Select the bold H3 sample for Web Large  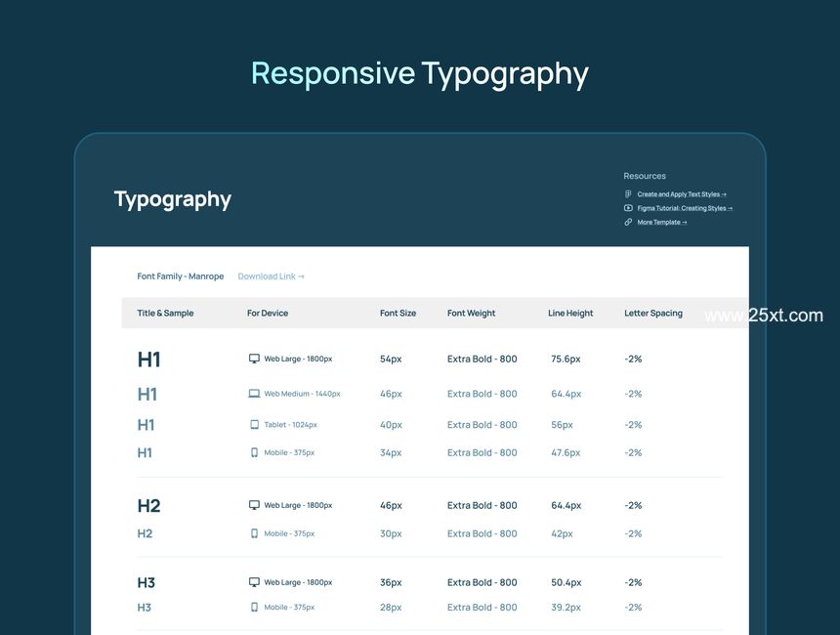pyautogui.click(x=147, y=582)
